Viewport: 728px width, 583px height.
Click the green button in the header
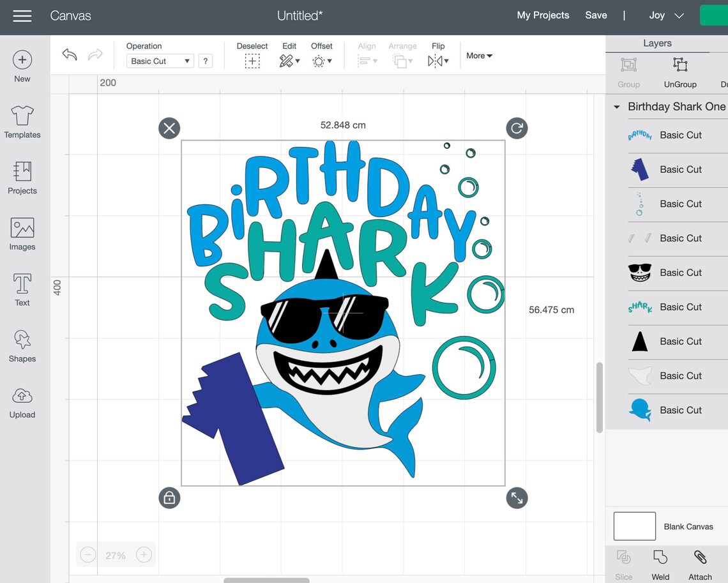(x=713, y=15)
